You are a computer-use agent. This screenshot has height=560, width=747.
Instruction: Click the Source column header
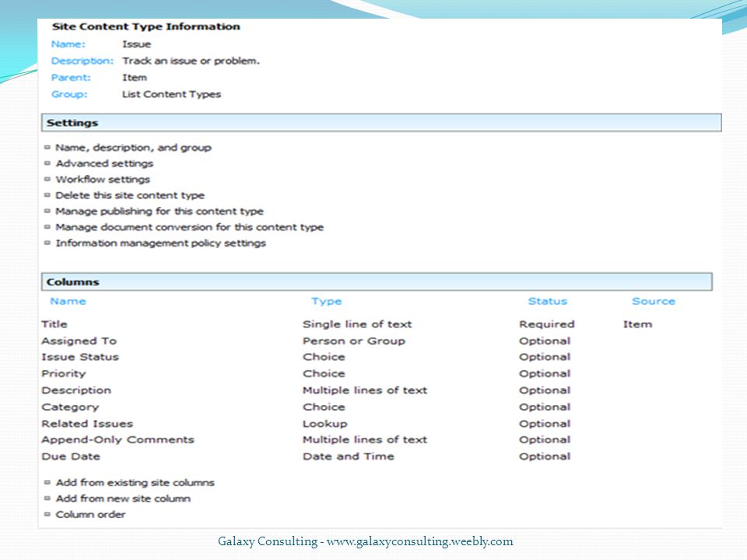653,301
